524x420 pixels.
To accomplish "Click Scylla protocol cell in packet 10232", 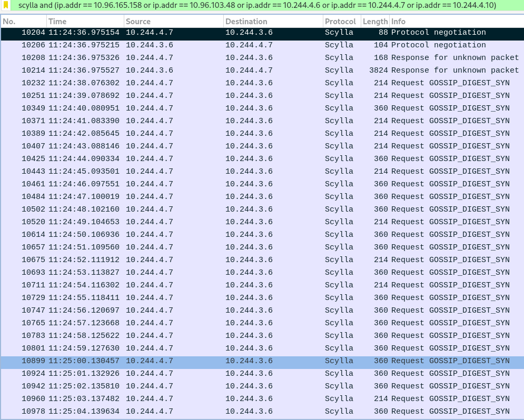I will [x=339, y=83].
